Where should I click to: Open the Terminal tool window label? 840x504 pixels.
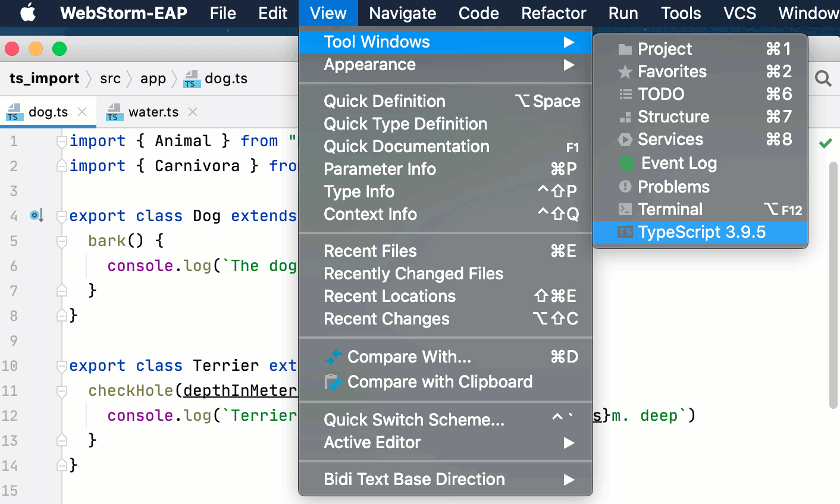coord(670,209)
